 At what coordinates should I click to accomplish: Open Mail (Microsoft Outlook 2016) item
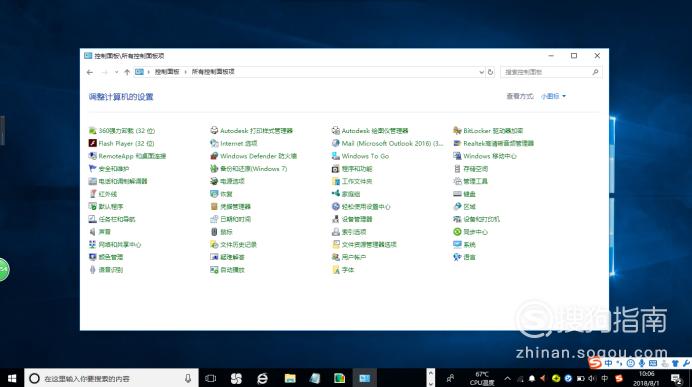[x=387, y=143]
